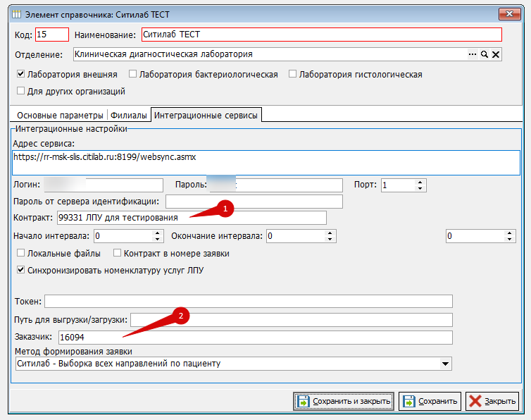
Task: Check the Для других организаций option
Action: tap(20, 91)
